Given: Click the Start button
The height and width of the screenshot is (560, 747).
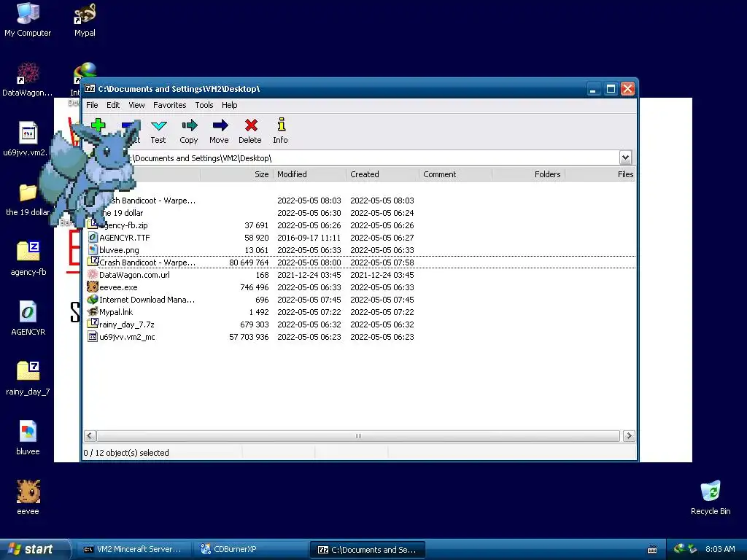Looking at the screenshot, I should 34,549.
